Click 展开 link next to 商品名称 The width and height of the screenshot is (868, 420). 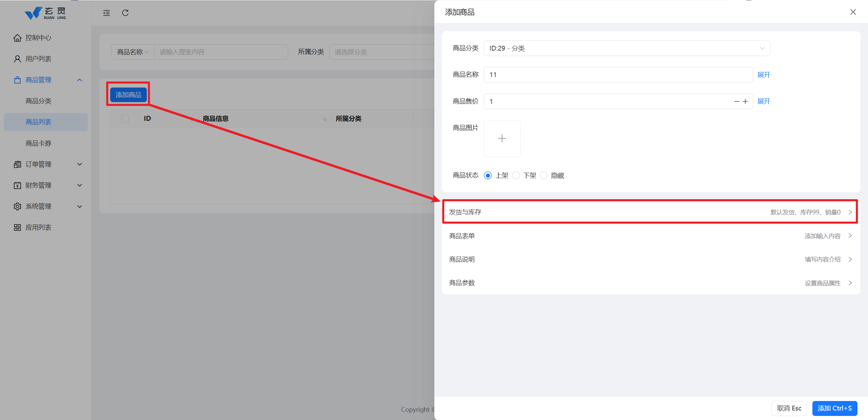(x=764, y=75)
